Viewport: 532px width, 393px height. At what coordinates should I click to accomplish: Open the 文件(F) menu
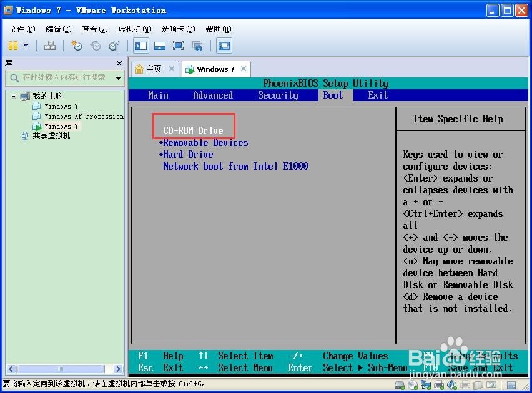click(x=22, y=29)
